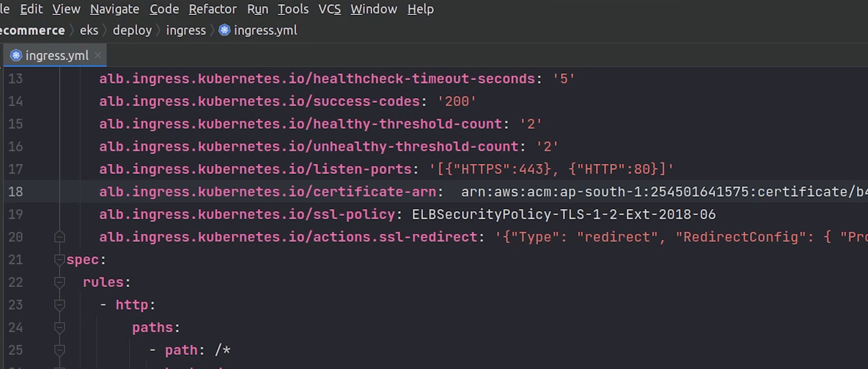Viewport: 868px width, 369px height.
Task: Place cursor on ssl-policy value text
Action: (563, 214)
